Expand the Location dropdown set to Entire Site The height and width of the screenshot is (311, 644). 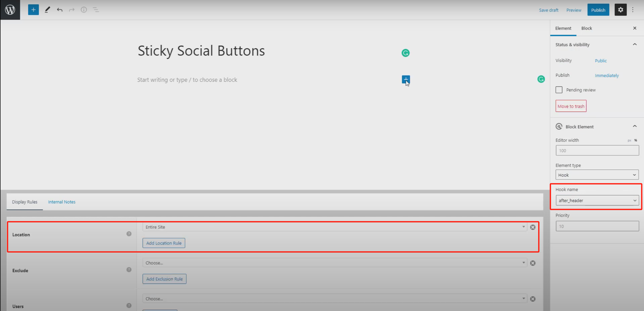(524, 227)
